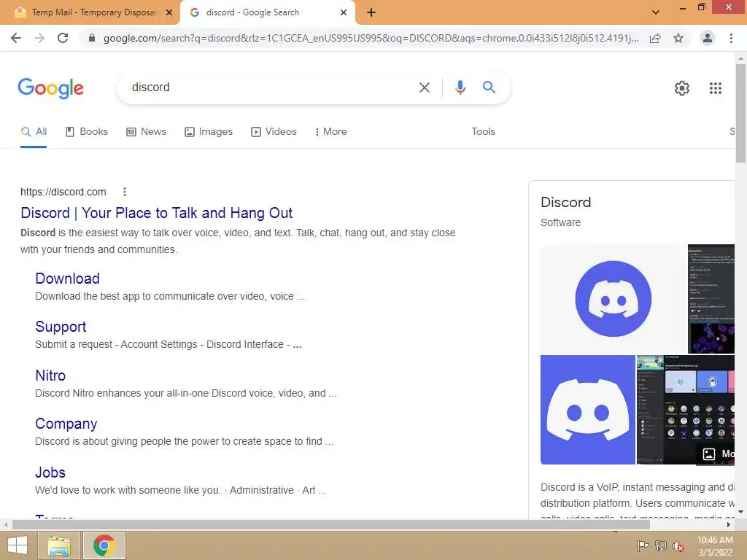Switch to Images results
Screen dimensions: 747x560
[x=209, y=132]
